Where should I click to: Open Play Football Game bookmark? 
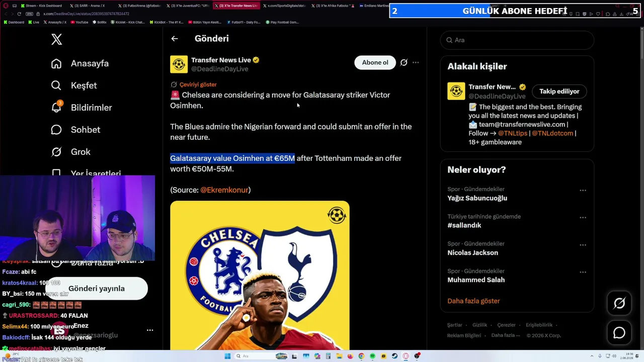tap(282, 22)
